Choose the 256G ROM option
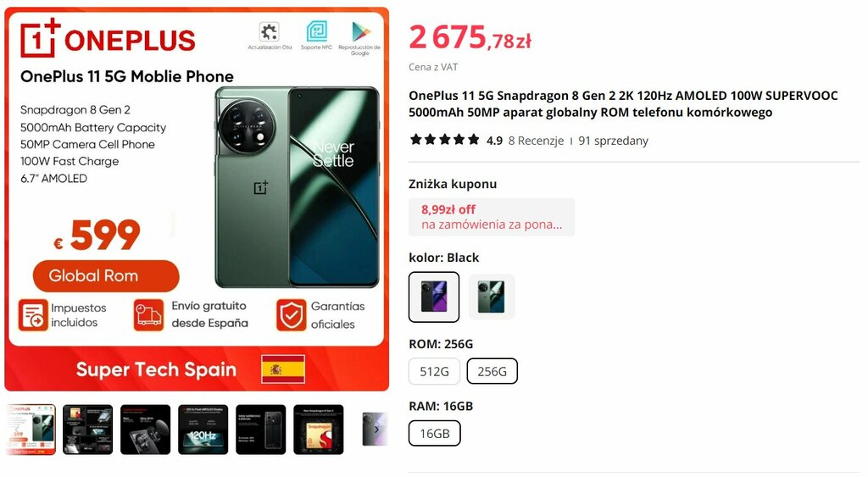868x477 pixels. tap(492, 371)
